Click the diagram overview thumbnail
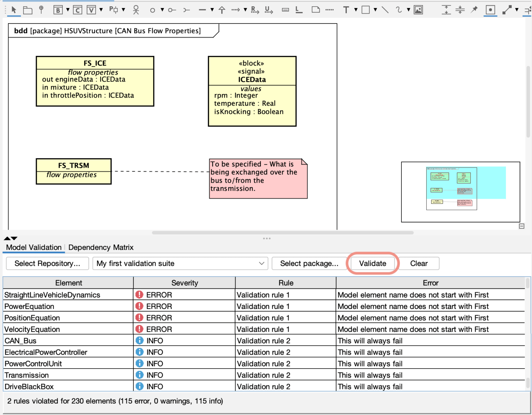 [460, 192]
